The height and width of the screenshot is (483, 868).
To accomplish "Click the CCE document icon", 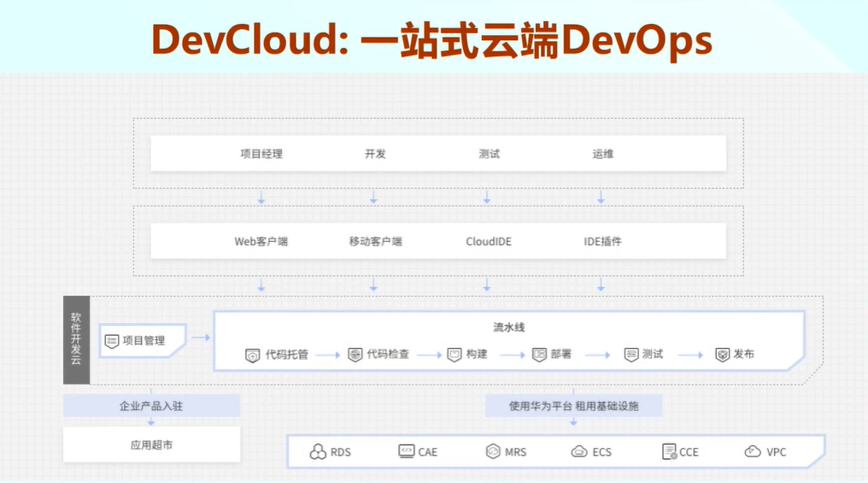I will [x=669, y=451].
